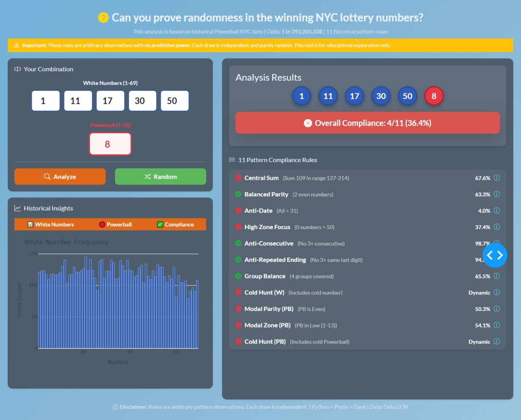
Task: Click the orange Analyze button
Action: click(60, 176)
